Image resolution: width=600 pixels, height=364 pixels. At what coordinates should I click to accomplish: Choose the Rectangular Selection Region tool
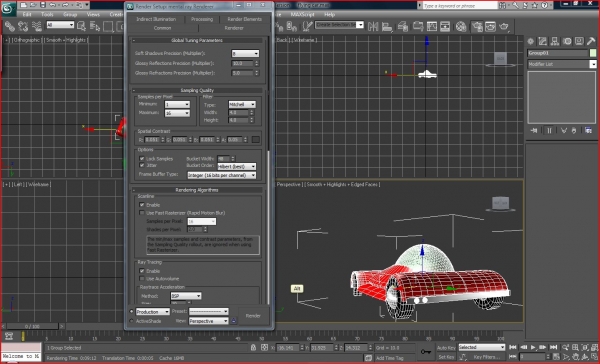[108, 26]
